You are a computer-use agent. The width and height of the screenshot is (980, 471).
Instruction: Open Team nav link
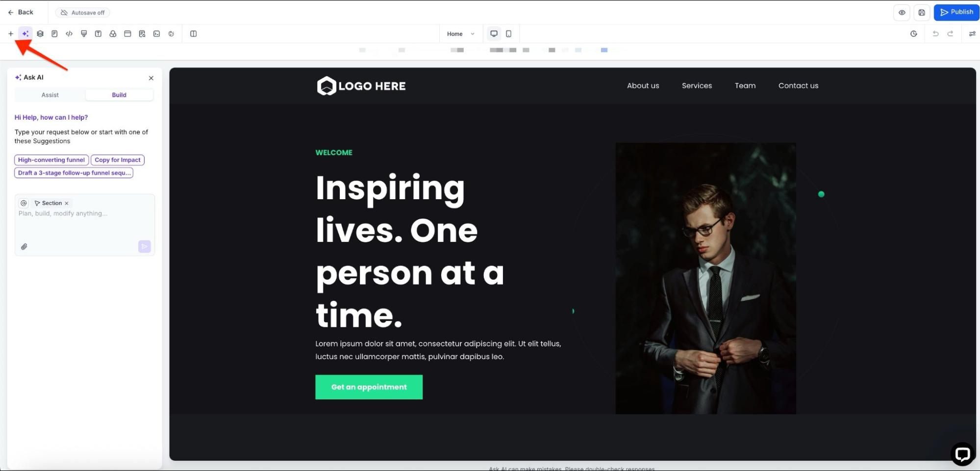[x=745, y=86]
